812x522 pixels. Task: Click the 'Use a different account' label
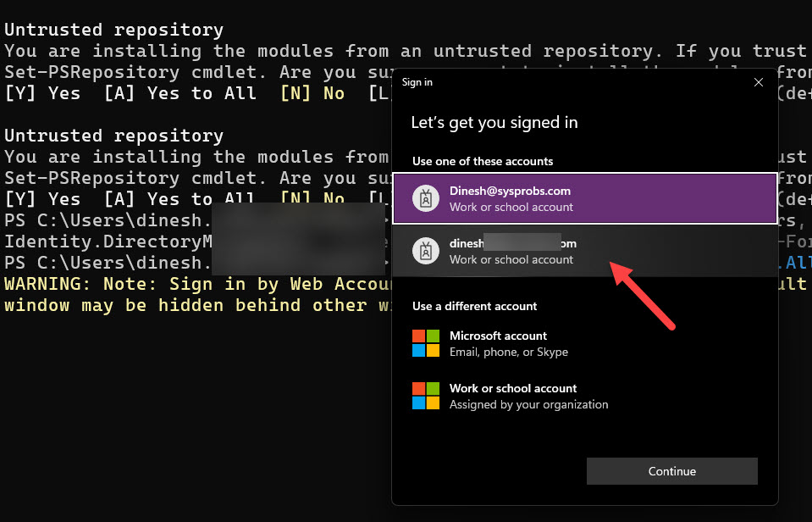click(x=474, y=307)
